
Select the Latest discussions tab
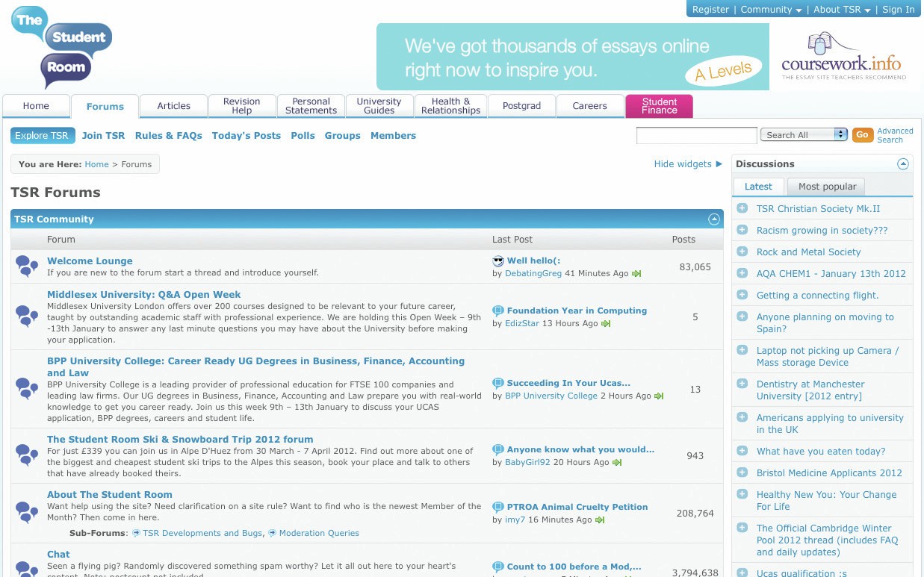[758, 187]
